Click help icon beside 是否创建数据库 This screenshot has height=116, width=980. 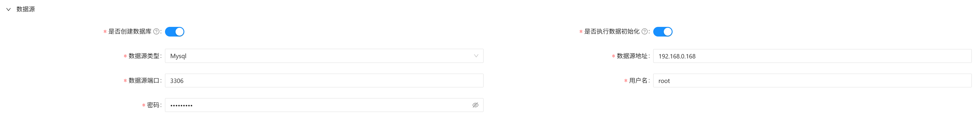pyautogui.click(x=156, y=32)
